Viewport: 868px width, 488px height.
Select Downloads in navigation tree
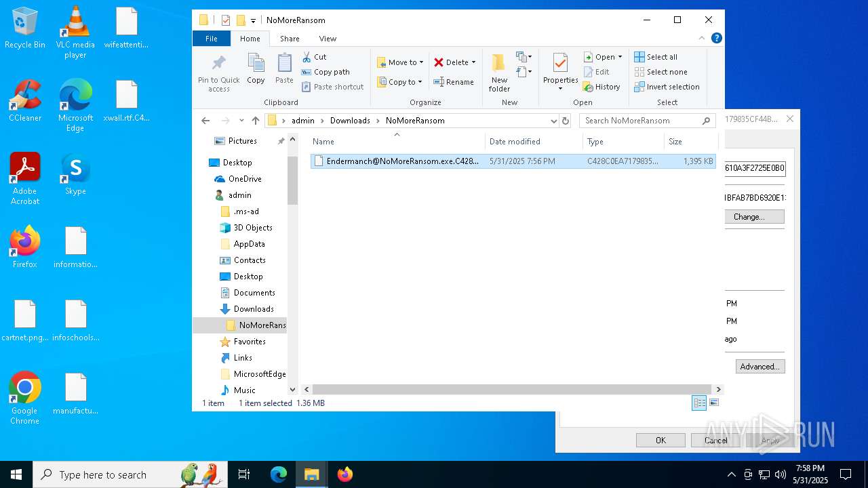[248, 309]
